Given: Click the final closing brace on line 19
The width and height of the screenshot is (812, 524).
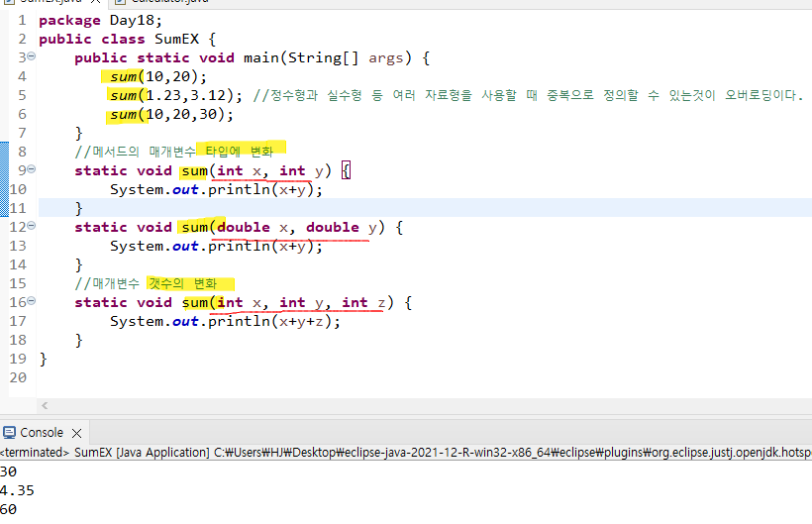Looking at the screenshot, I should point(43,359).
